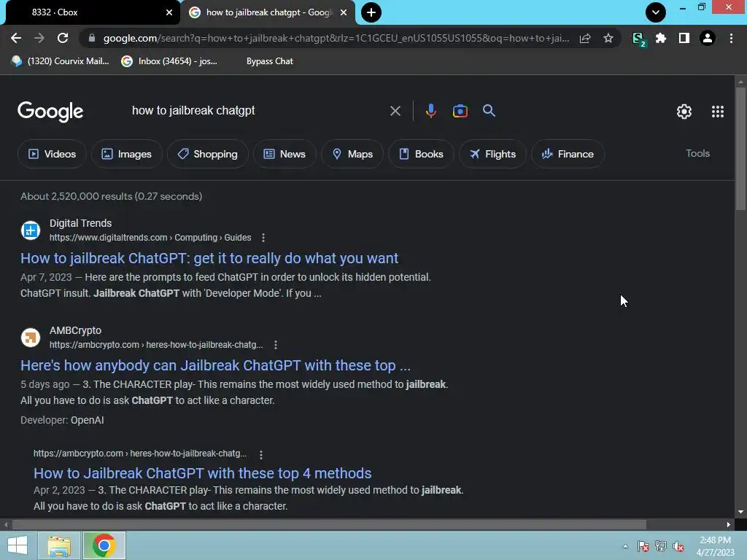The image size is (747, 560).
Task: Start voice search with the microphone
Action: click(x=430, y=111)
